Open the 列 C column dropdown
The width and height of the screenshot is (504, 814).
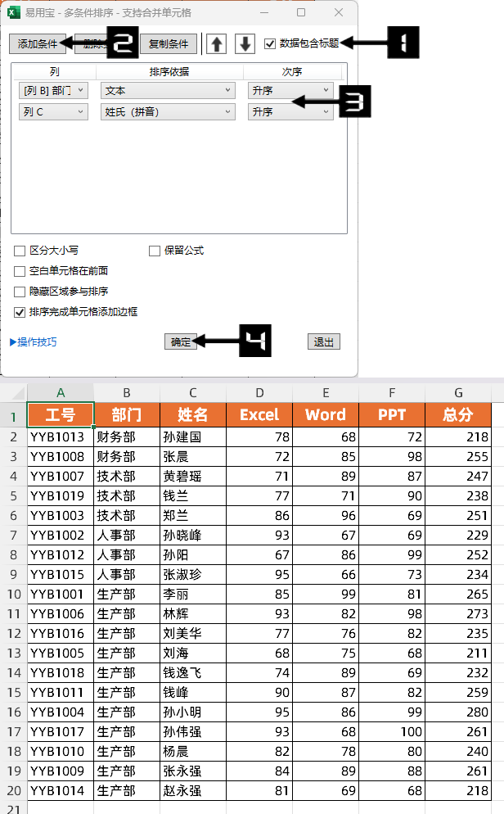pos(52,111)
